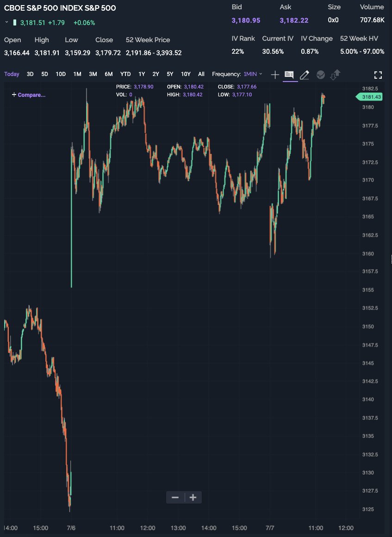The height and width of the screenshot is (537, 392).
Task: Switch to the 6M range
Action: [x=108, y=74]
